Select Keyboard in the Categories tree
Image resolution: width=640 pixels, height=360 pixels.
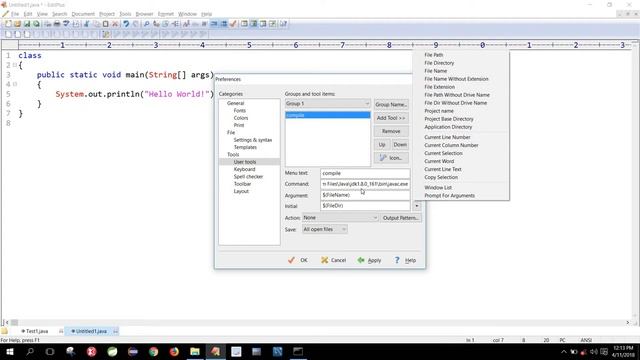point(244,169)
